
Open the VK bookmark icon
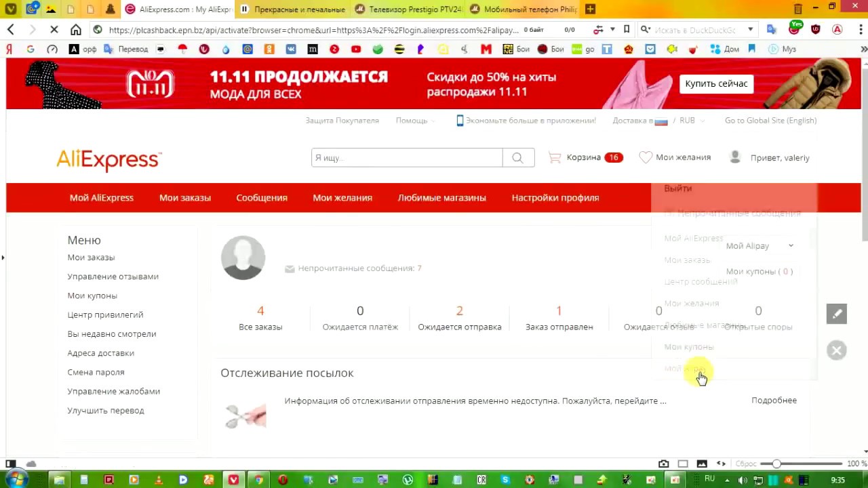tap(291, 49)
